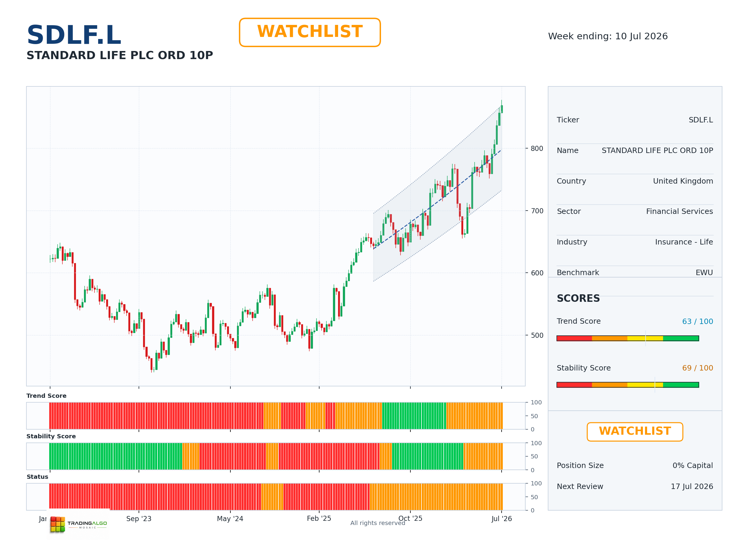Viewport: 756px width, 540px height.
Task: Click the STANDARD LIFE PLC ORD 10P subtitle
Action: point(120,55)
